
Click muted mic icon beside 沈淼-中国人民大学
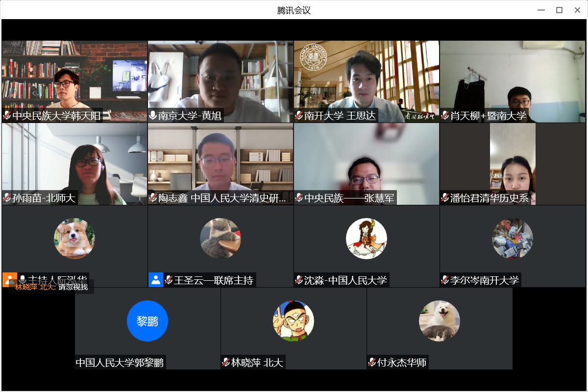point(299,280)
